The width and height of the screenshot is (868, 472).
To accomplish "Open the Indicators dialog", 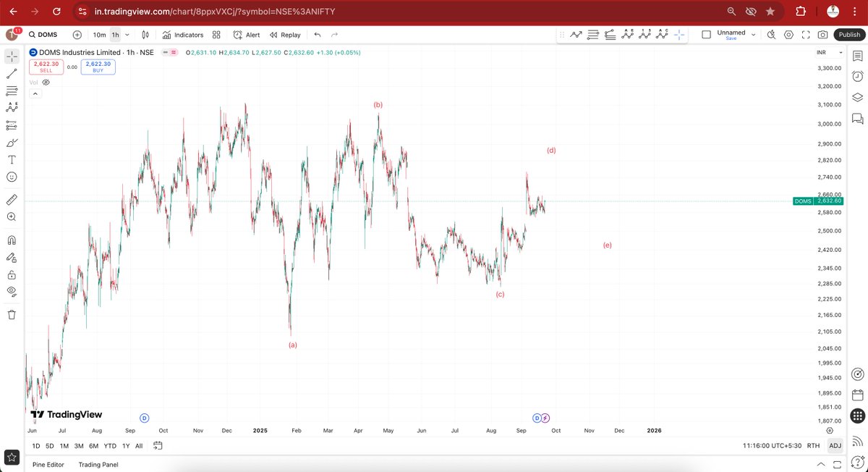I will point(183,35).
